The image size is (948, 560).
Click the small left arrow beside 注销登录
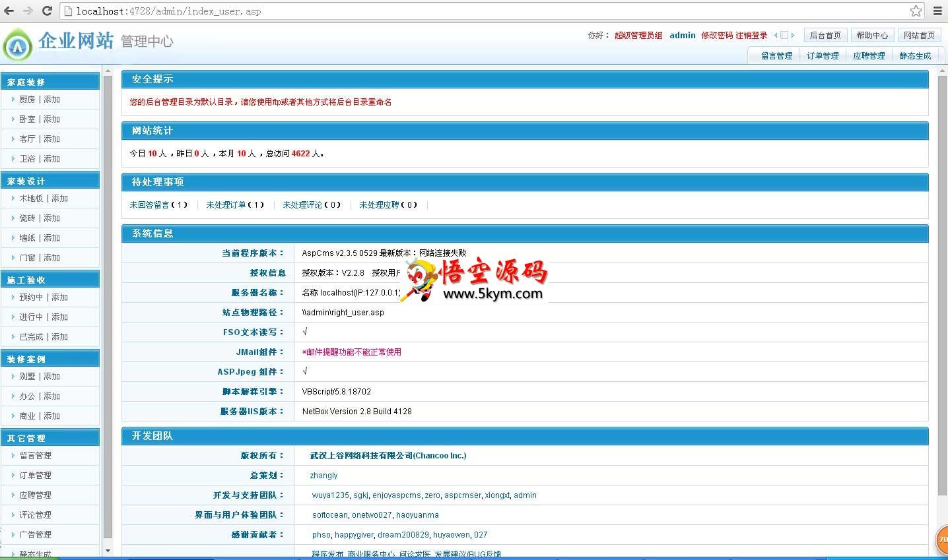(x=776, y=36)
